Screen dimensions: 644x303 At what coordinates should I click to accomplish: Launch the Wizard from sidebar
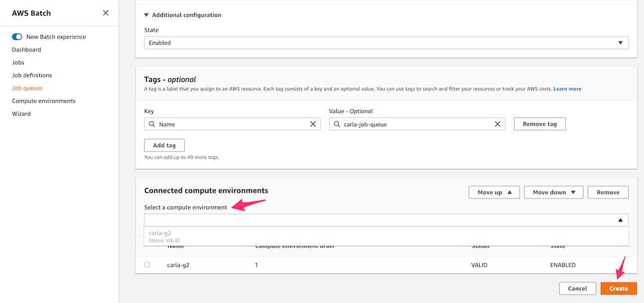point(21,113)
